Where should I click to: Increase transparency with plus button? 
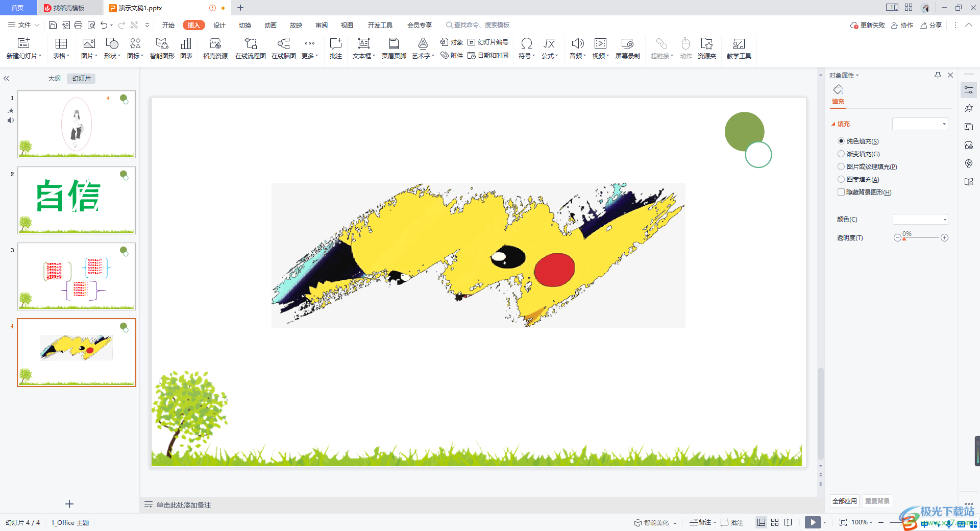pos(944,238)
